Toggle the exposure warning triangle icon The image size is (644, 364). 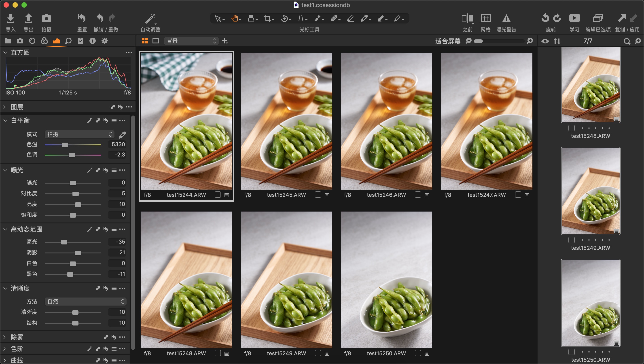tap(506, 19)
